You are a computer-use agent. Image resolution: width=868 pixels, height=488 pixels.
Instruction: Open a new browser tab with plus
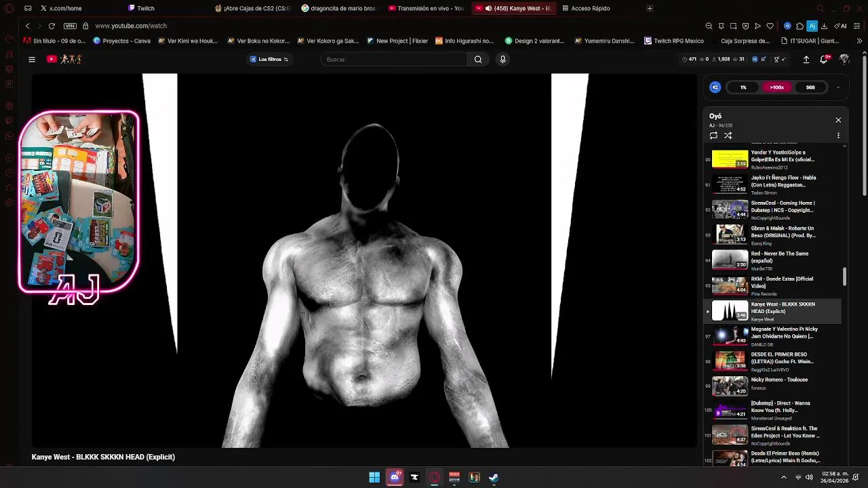pos(650,8)
